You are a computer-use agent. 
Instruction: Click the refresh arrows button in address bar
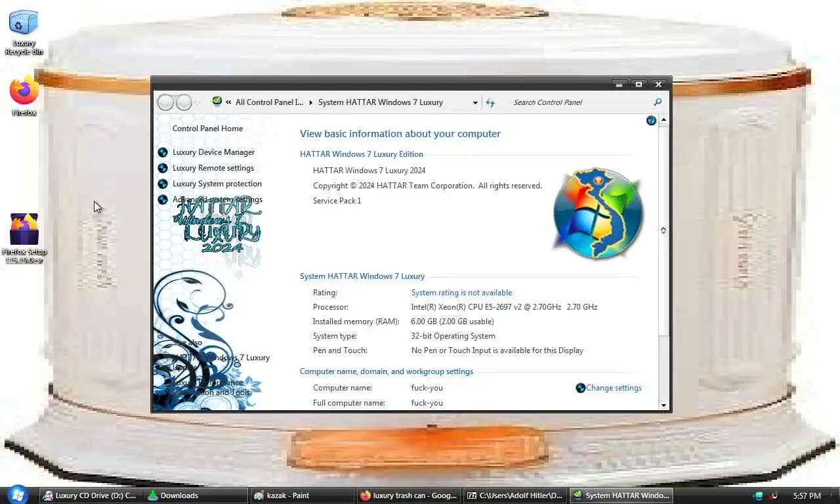click(x=490, y=102)
